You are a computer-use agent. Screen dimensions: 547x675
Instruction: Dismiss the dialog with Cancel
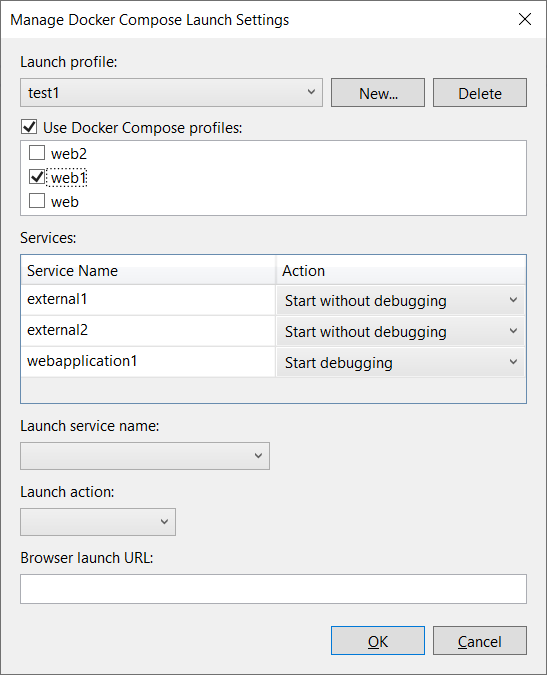[x=480, y=641]
